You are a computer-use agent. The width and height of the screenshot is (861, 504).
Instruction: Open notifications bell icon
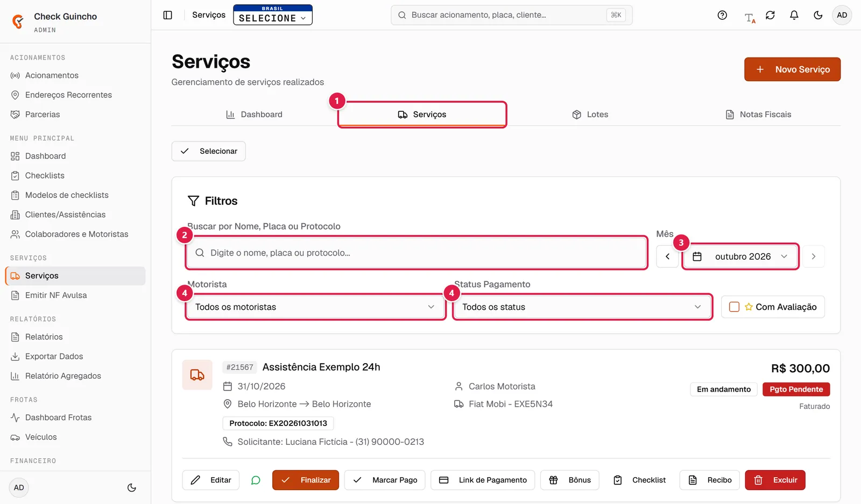794,15
